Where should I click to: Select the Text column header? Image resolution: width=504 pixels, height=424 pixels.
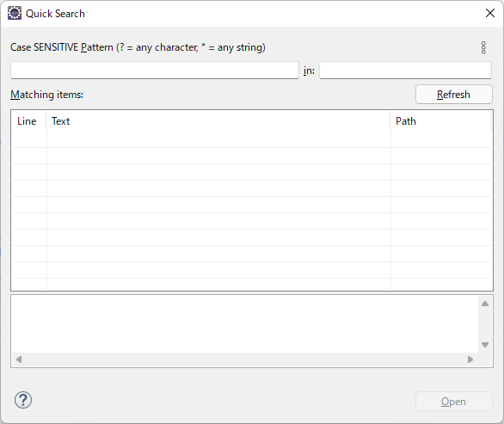(x=218, y=121)
